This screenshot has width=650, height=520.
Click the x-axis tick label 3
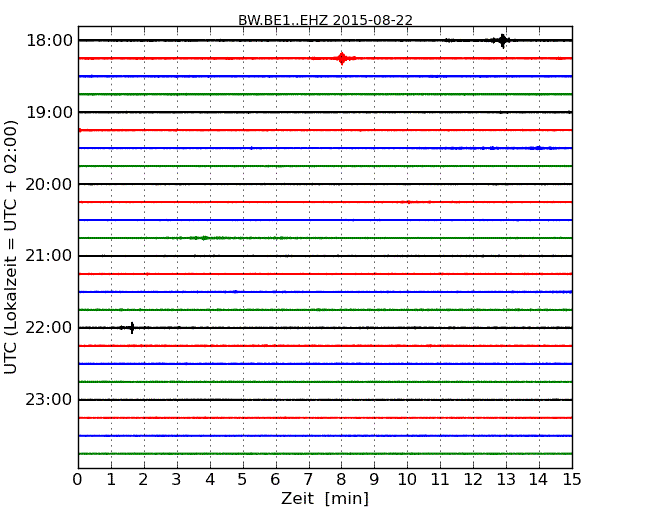(177, 480)
